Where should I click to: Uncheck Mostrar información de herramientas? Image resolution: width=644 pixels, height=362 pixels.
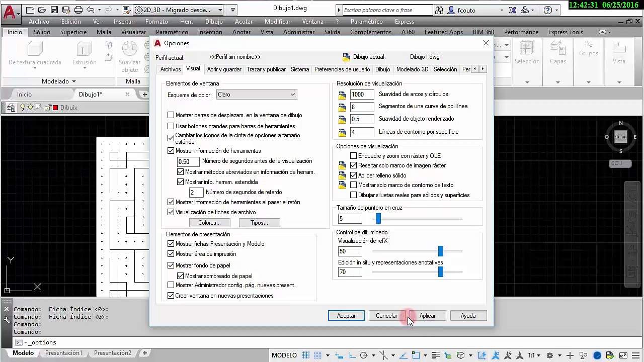171,151
